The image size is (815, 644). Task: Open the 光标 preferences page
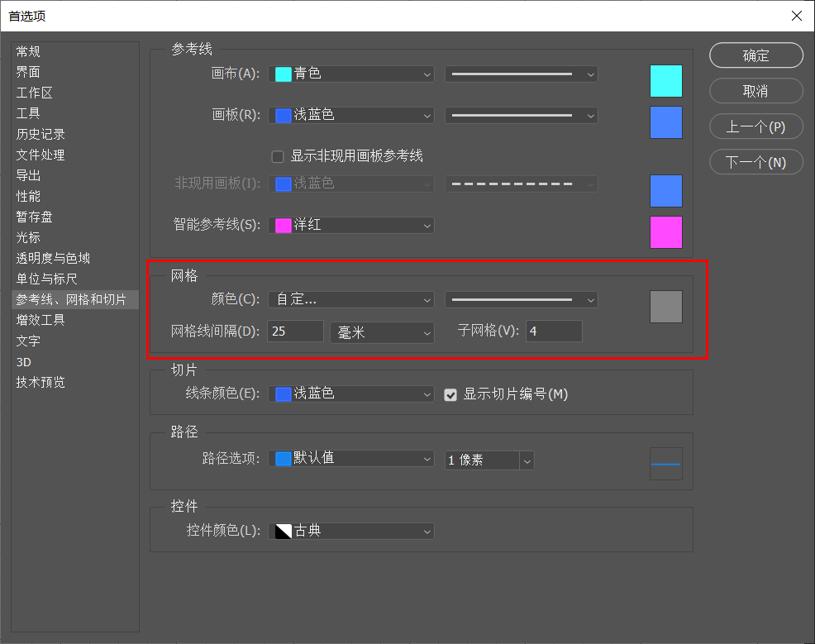(x=28, y=237)
